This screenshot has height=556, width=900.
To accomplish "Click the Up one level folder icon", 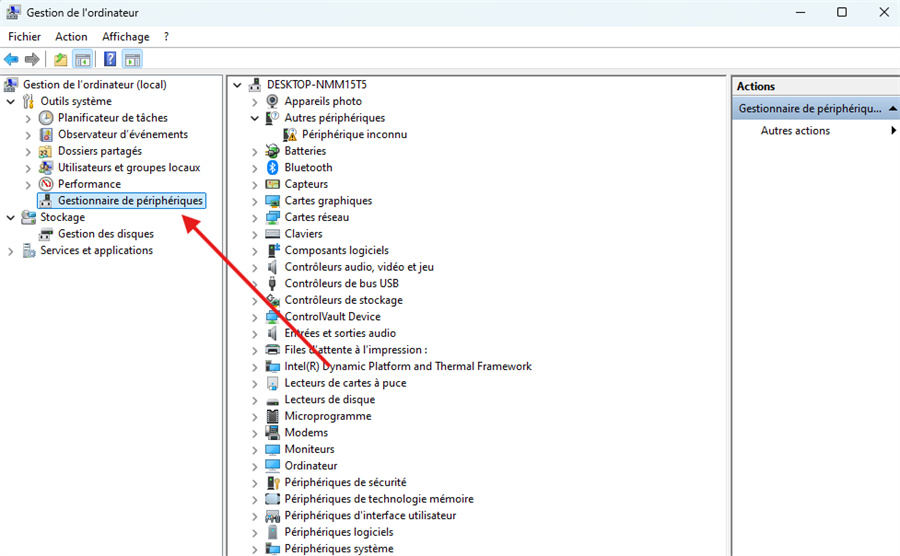I will coord(60,59).
